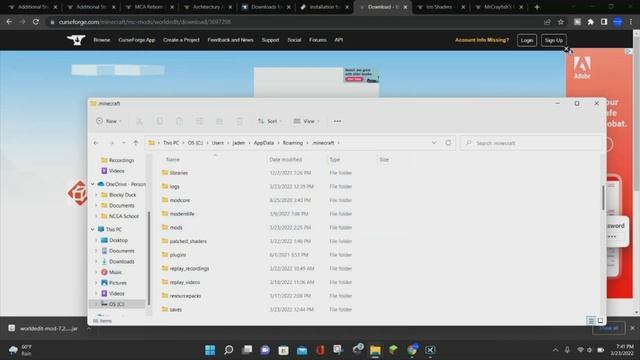Collapse the This PC tree node
640x360 pixels.
pos(93,229)
